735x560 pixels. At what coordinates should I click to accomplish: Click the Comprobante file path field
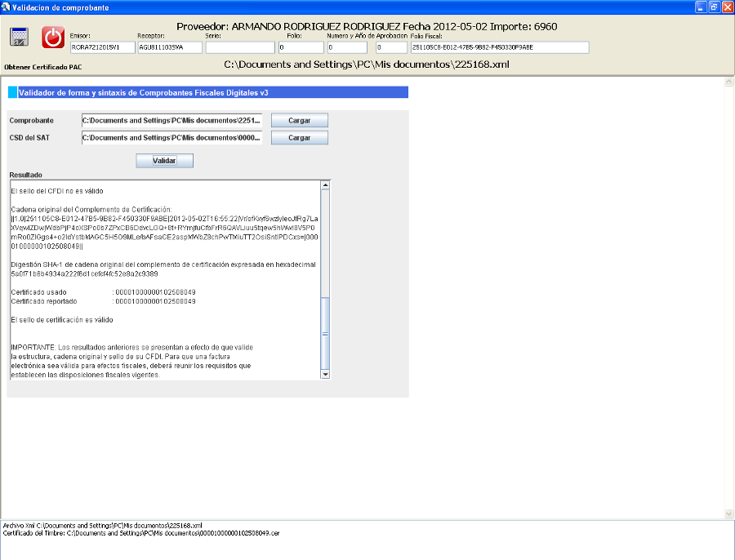(x=171, y=120)
